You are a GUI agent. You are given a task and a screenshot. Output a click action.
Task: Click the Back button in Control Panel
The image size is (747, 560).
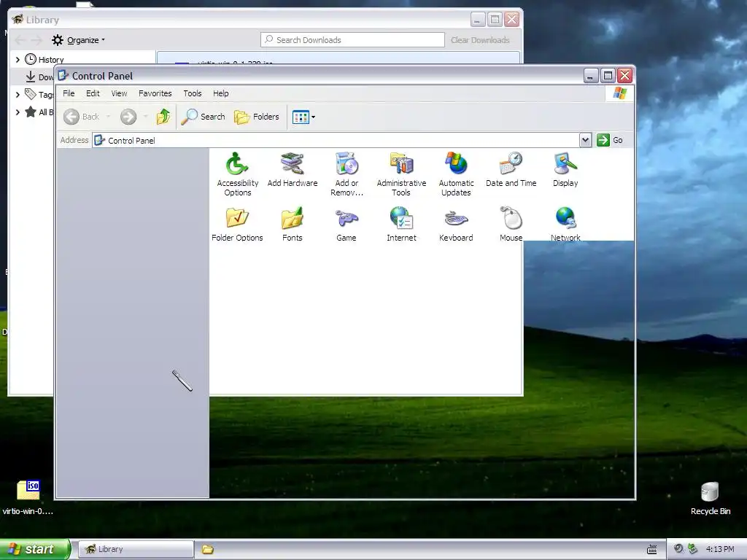[x=82, y=117]
